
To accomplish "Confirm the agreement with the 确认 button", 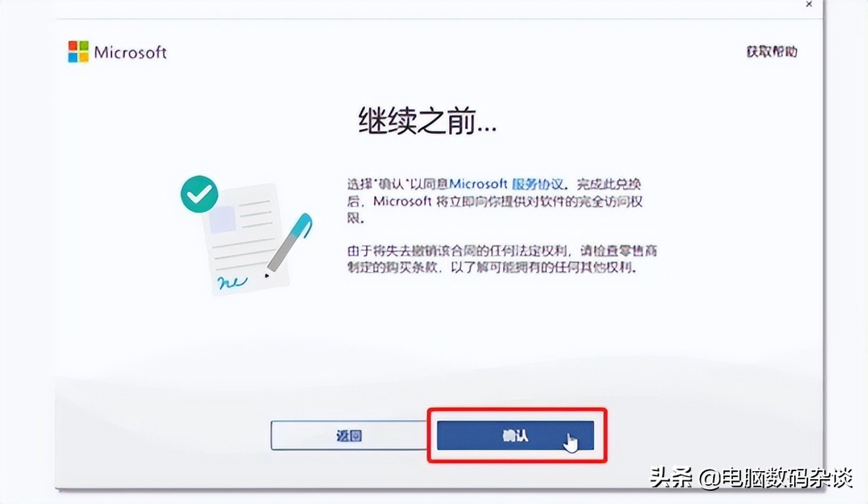I will pyautogui.click(x=516, y=436).
